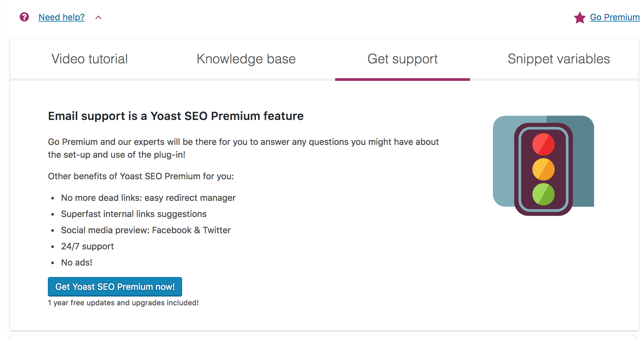Click the traffic light illustration
Viewport: 644px width, 339px height.
(x=544, y=165)
